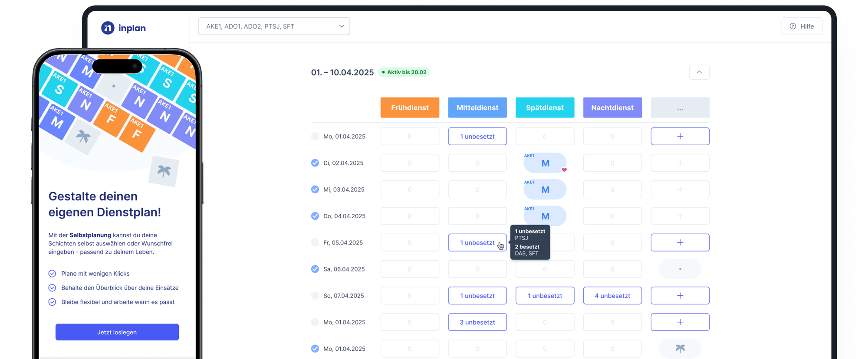Select the palm tree day-off chip in the table
This screenshot has height=359, width=868.
[x=680, y=349]
